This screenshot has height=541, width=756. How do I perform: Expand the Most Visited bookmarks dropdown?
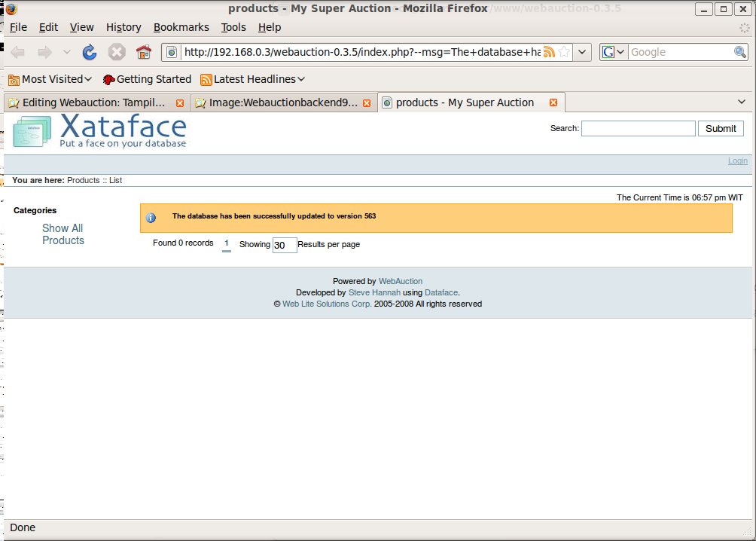pos(50,79)
